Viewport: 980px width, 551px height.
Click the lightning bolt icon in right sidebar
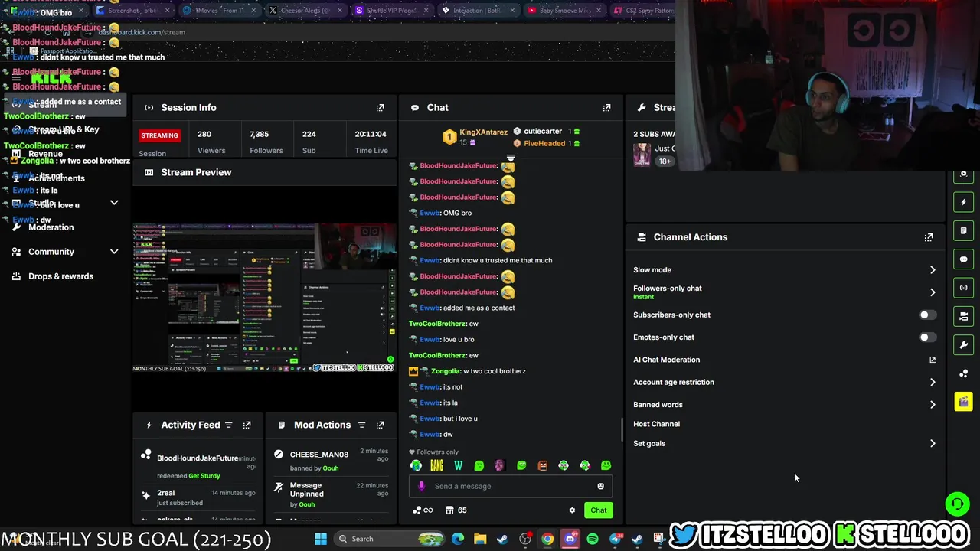(963, 202)
